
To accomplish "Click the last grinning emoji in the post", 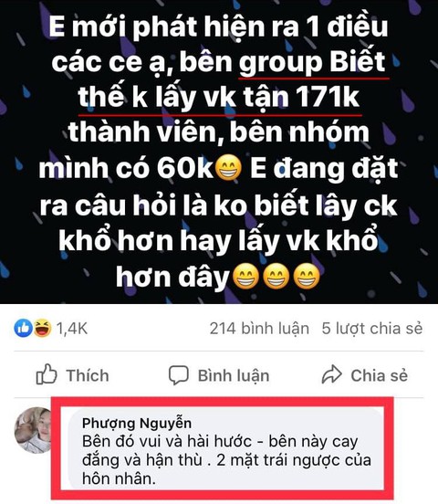I will point(307,276).
